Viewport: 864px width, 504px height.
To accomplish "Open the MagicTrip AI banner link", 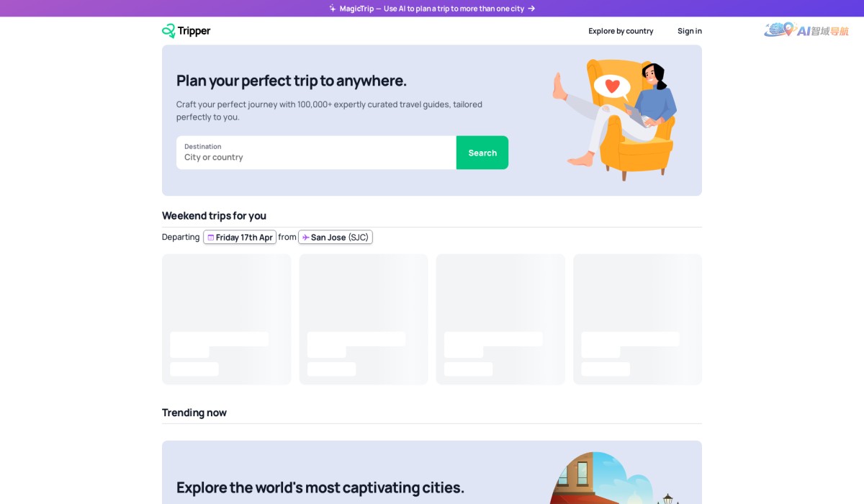I will [x=432, y=9].
